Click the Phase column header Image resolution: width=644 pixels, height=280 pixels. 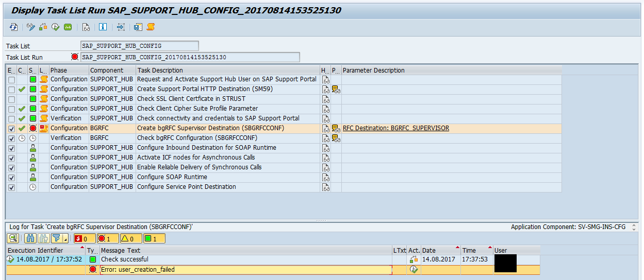click(69, 70)
